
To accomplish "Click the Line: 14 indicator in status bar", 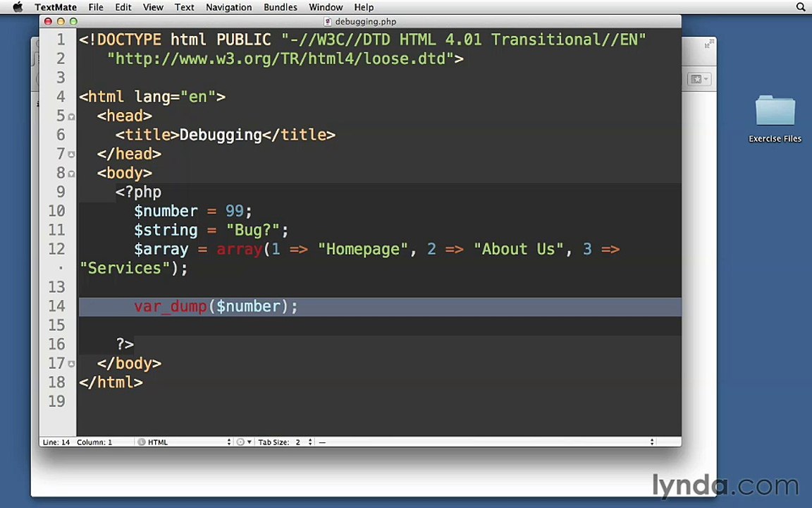I will [x=56, y=442].
